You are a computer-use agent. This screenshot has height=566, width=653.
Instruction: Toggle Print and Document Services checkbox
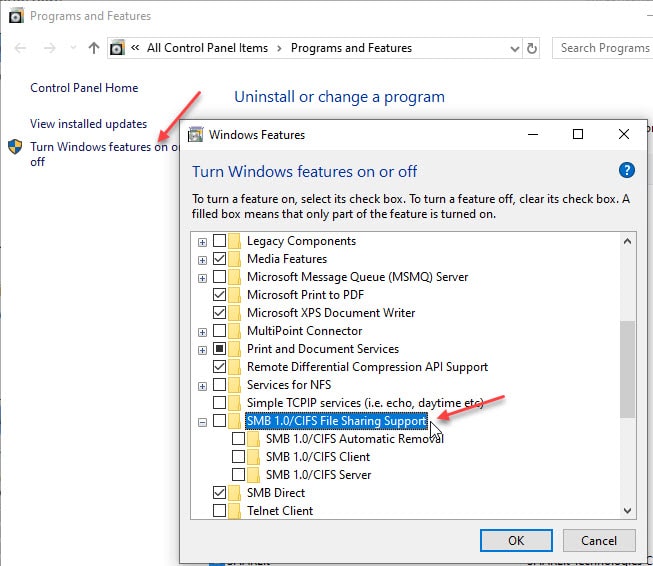219,348
